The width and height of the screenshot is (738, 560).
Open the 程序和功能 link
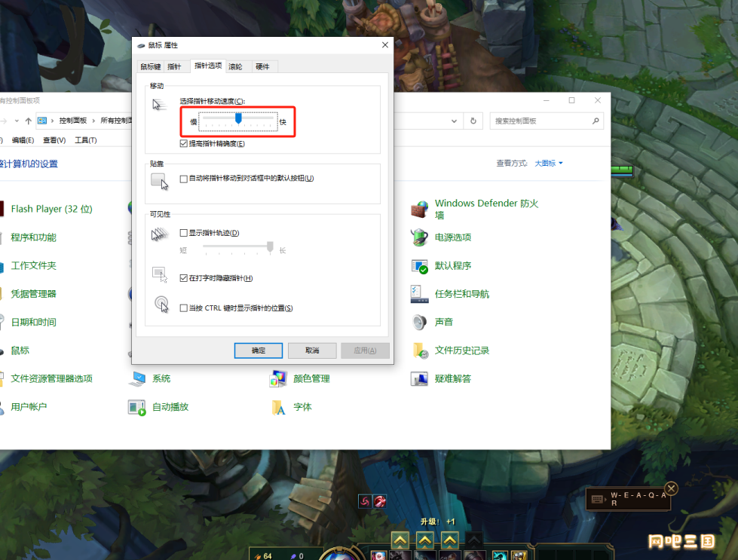(x=33, y=237)
